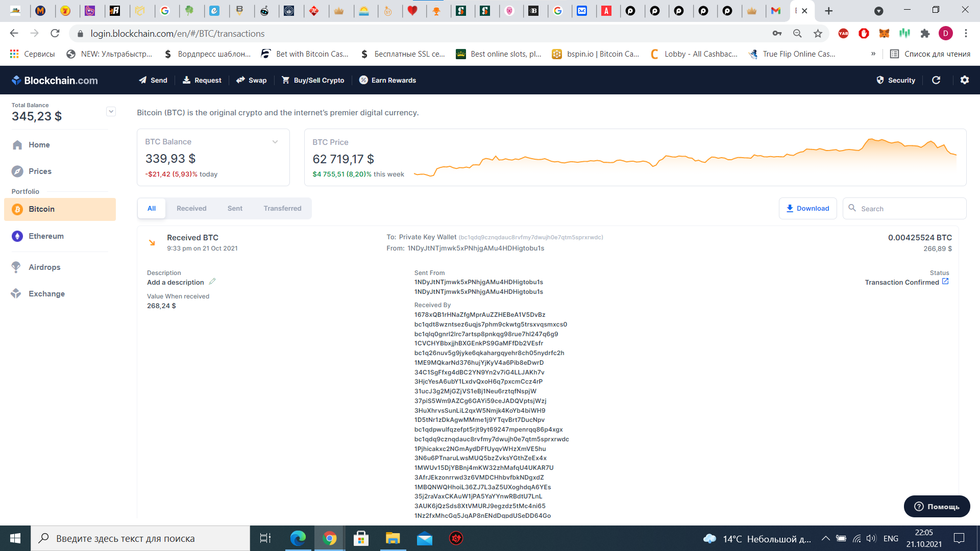Open Transaction Confirmed external link icon
Viewport: 980px width, 551px height.
click(945, 282)
